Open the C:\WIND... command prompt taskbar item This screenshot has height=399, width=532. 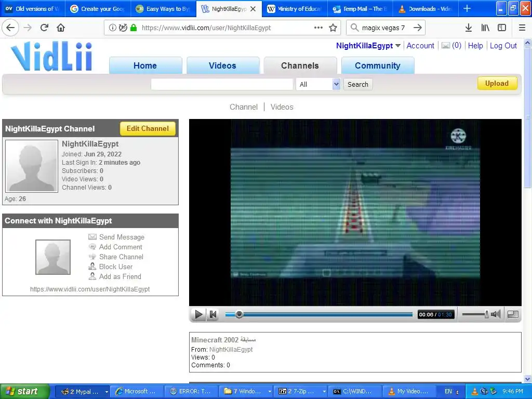click(355, 392)
